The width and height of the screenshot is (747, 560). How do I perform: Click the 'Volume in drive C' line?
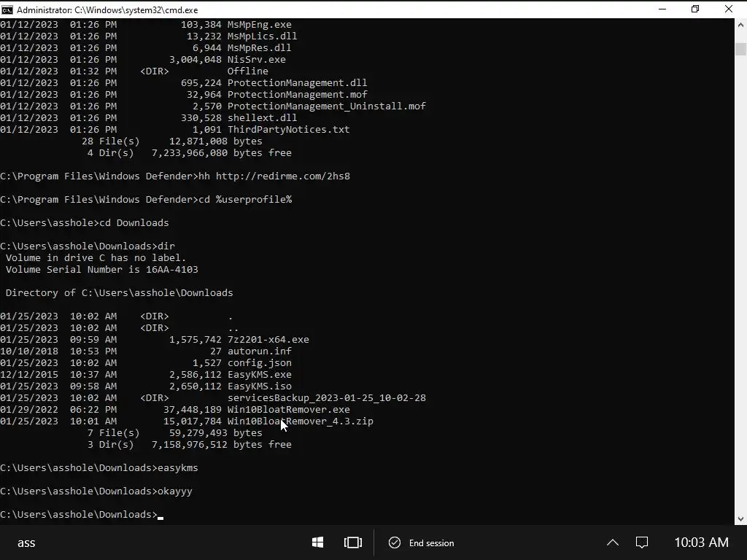[x=96, y=257]
